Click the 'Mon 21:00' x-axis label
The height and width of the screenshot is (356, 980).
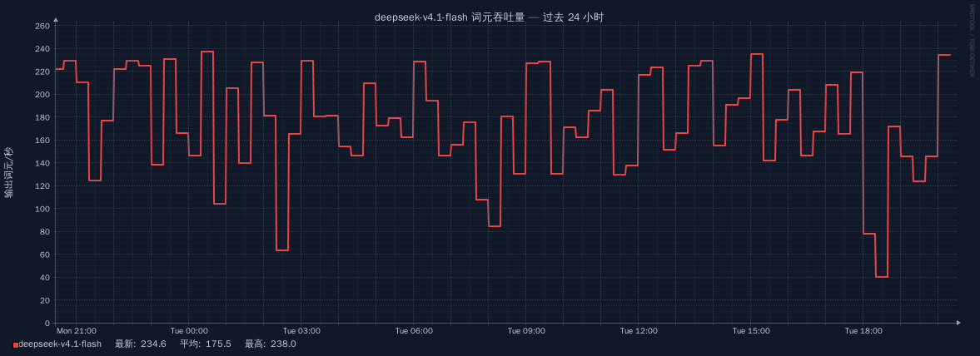(77, 330)
